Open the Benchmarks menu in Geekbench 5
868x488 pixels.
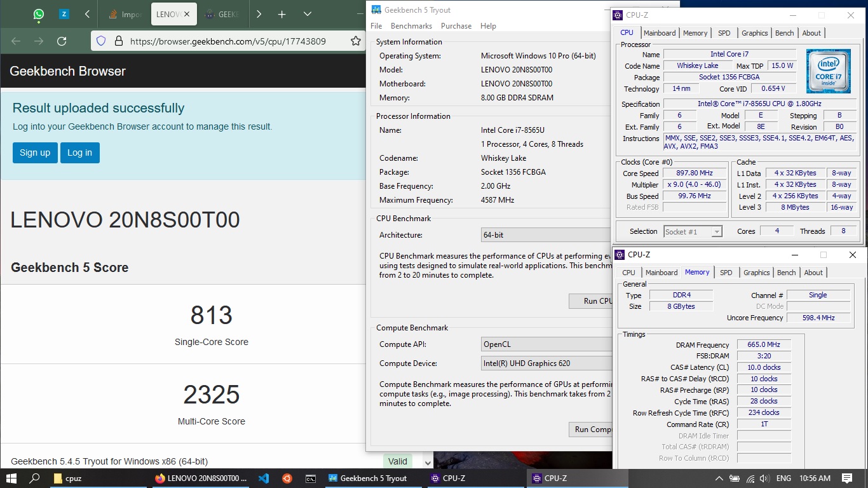tap(411, 26)
